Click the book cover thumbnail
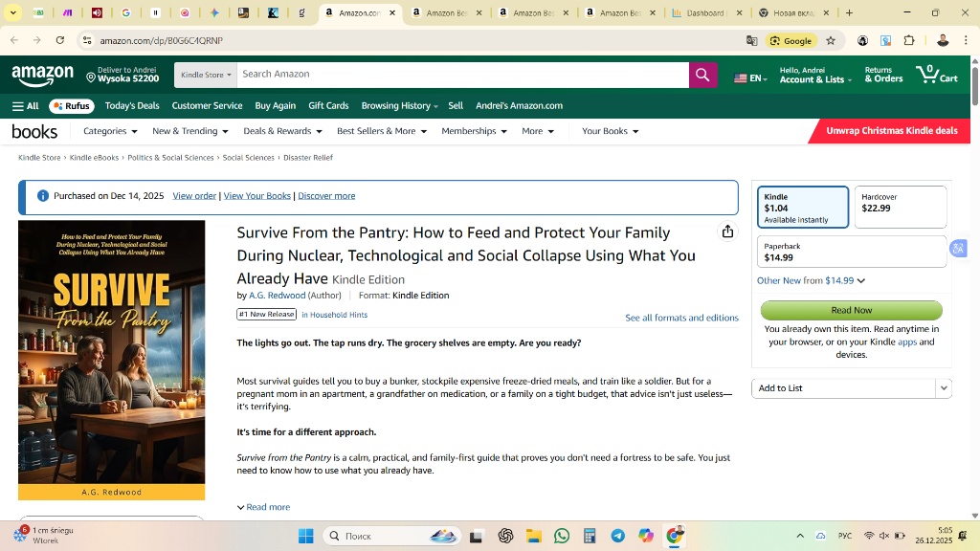 point(111,359)
